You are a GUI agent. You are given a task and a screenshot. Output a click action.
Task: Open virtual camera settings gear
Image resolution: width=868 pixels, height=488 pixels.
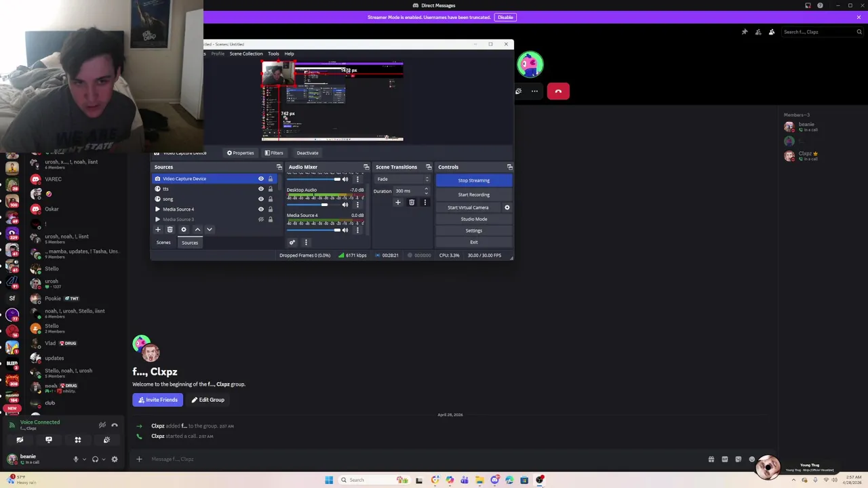(x=507, y=207)
